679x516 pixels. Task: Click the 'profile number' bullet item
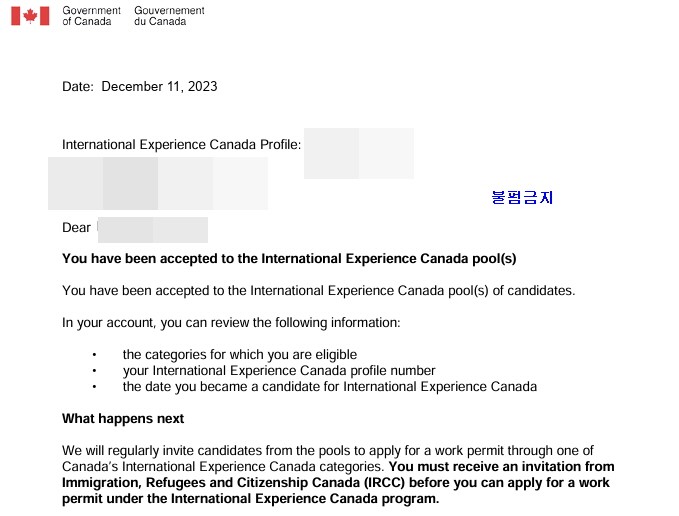click(279, 371)
